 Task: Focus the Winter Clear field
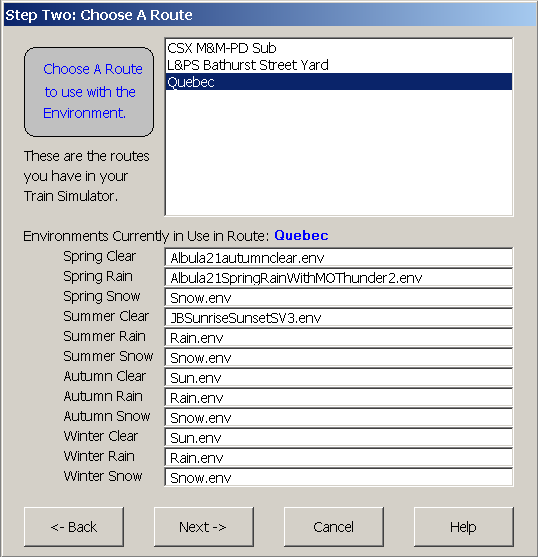[339, 438]
